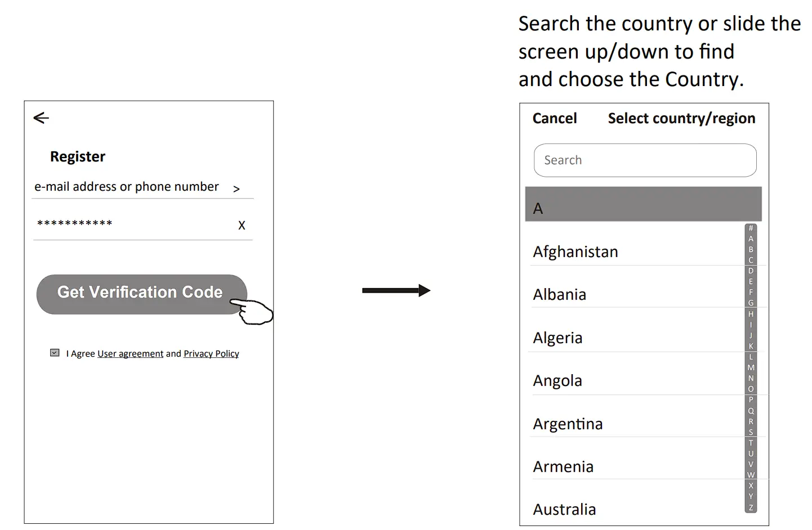
Task: Focus the country Search field
Action: tap(645, 160)
